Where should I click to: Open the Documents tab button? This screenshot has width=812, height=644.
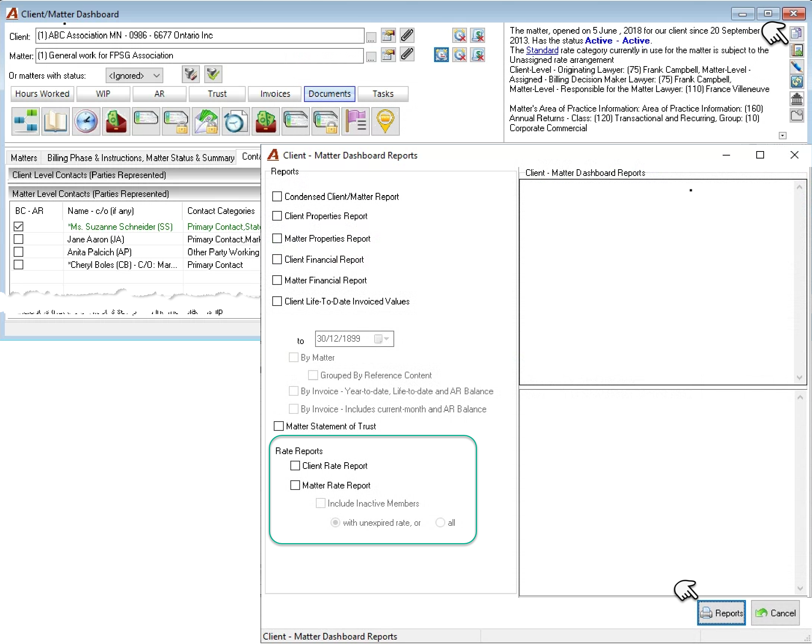click(329, 94)
